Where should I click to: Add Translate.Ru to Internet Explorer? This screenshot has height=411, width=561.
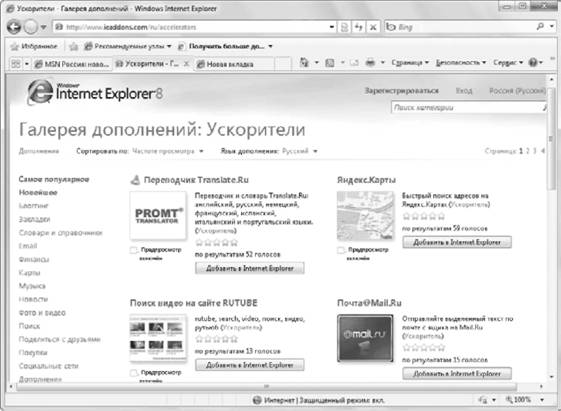coord(250,268)
